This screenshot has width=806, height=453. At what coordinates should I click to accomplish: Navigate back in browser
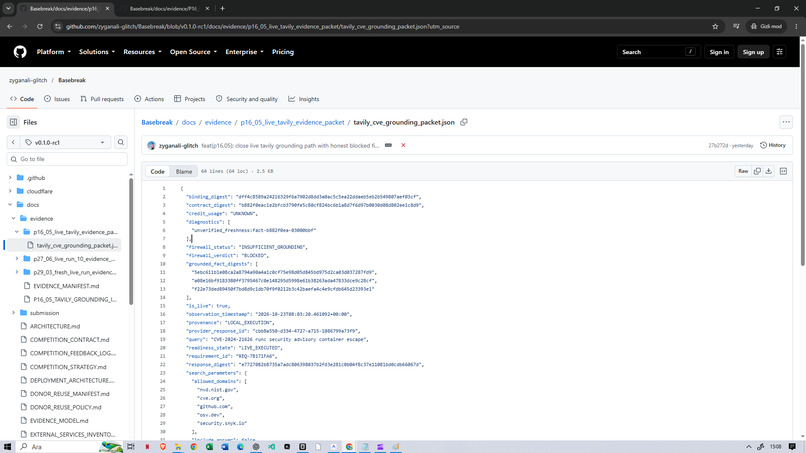point(10,26)
